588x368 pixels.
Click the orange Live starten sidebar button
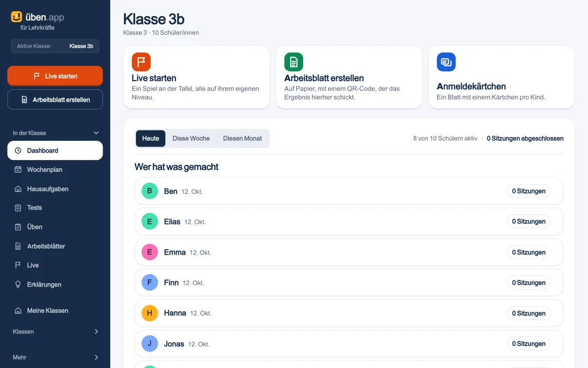pyautogui.click(x=55, y=76)
